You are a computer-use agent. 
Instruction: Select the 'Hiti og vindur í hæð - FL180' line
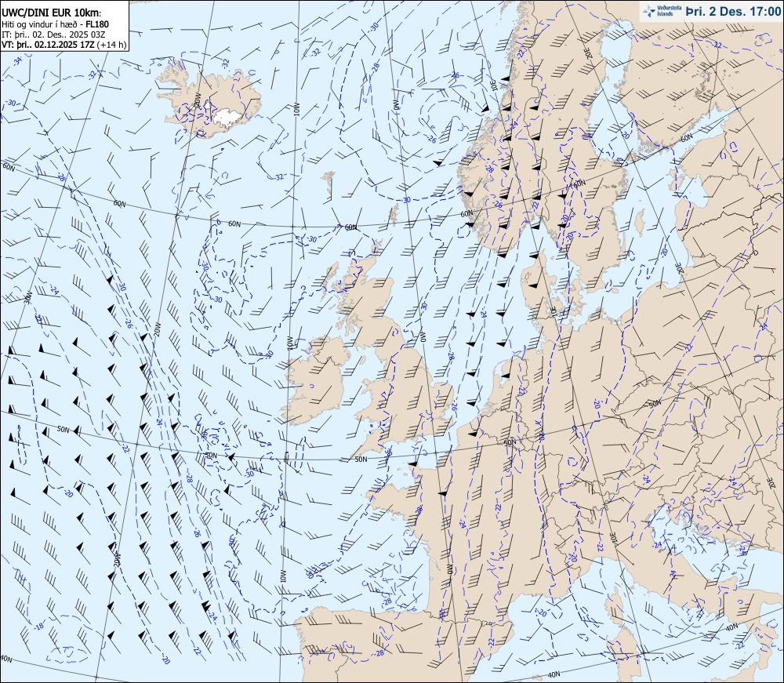coord(56,24)
